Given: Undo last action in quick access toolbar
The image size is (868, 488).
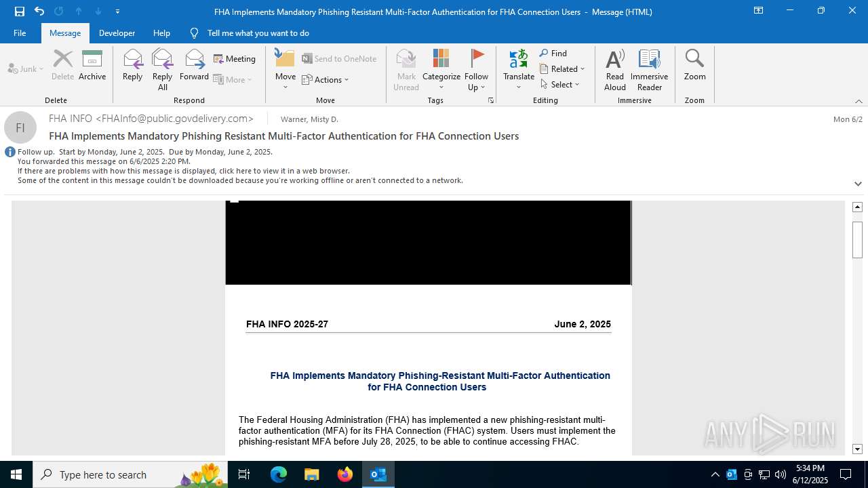Looking at the screenshot, I should [39, 12].
